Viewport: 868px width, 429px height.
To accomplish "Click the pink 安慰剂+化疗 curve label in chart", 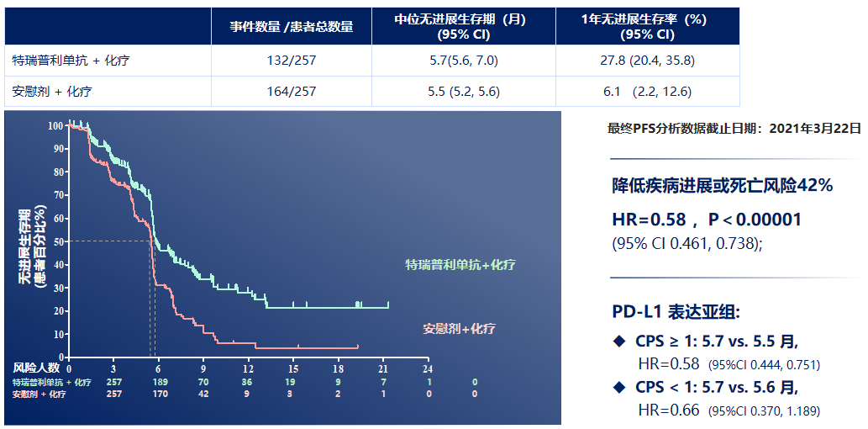I will click(x=459, y=328).
